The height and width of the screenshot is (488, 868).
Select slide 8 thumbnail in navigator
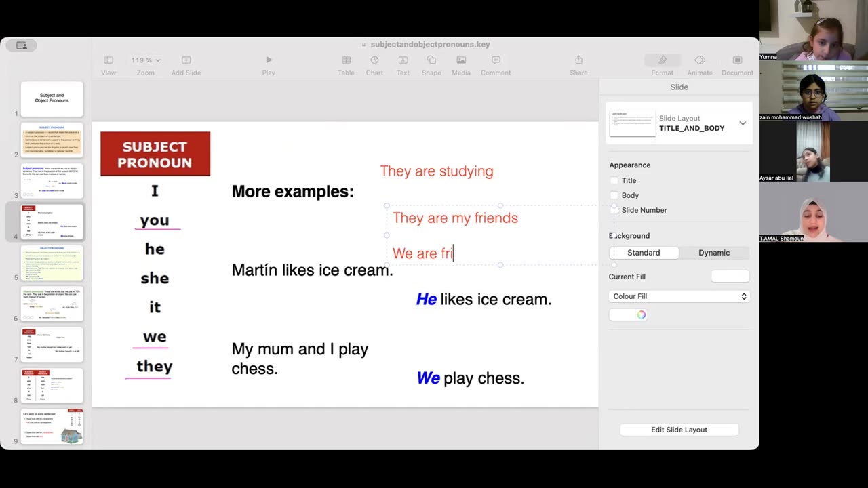coord(52,386)
